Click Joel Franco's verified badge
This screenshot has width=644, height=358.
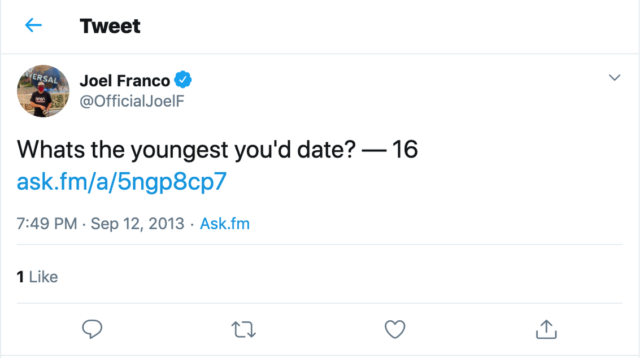pyautogui.click(x=183, y=80)
